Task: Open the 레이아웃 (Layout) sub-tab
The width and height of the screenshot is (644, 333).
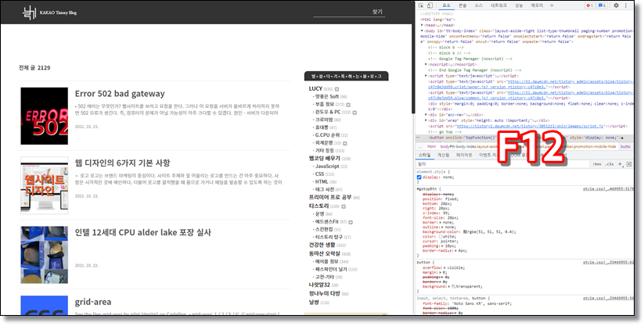Action: click(464, 156)
